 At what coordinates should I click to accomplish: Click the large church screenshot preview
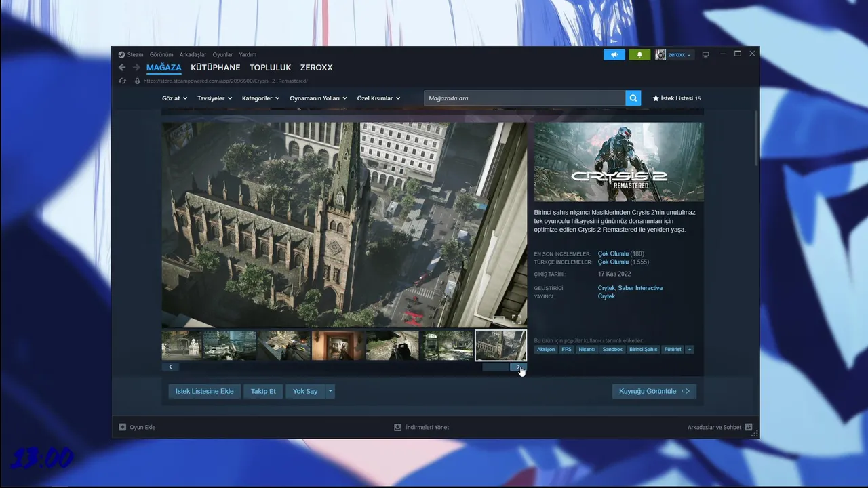[x=344, y=225]
